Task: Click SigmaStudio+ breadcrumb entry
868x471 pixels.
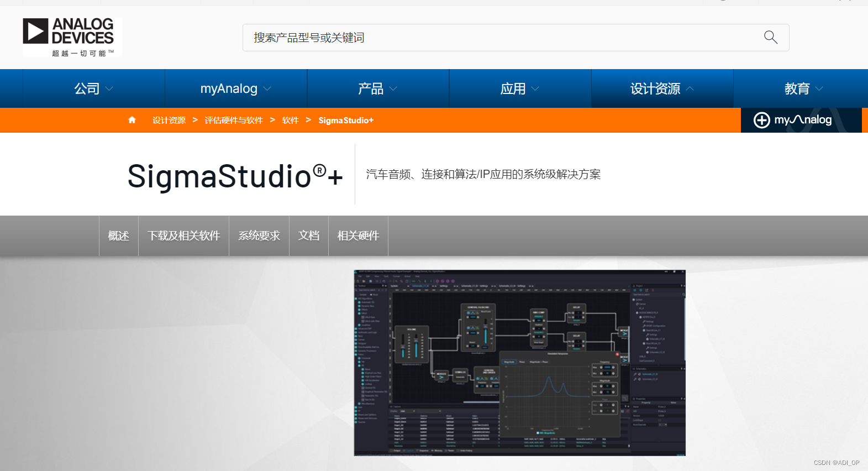Action: coord(346,120)
